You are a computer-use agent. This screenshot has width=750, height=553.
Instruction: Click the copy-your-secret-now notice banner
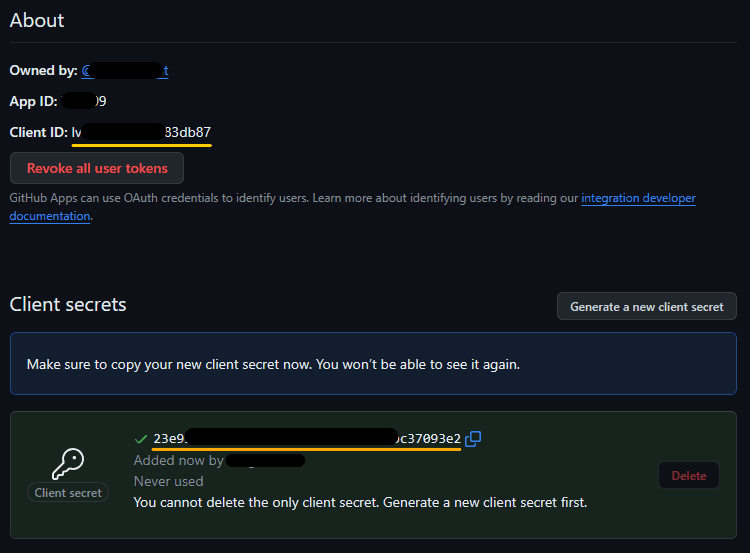(373, 364)
